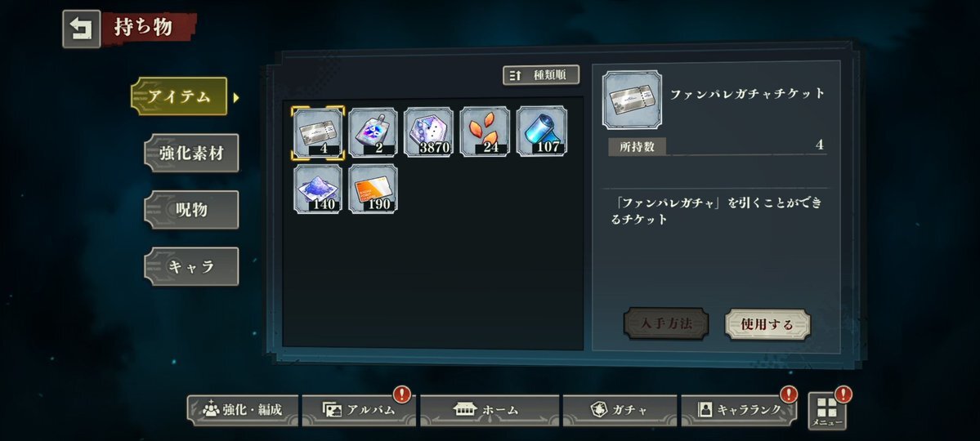This screenshot has height=441, width=980.
Task: Switch to the 強化素材 tab
Action: (191, 153)
